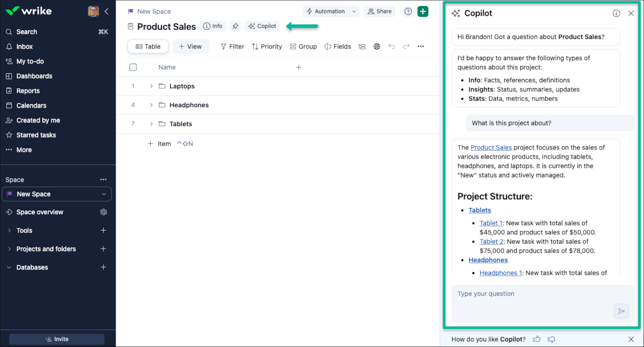Click the thumbs up feedback icon

click(x=537, y=339)
